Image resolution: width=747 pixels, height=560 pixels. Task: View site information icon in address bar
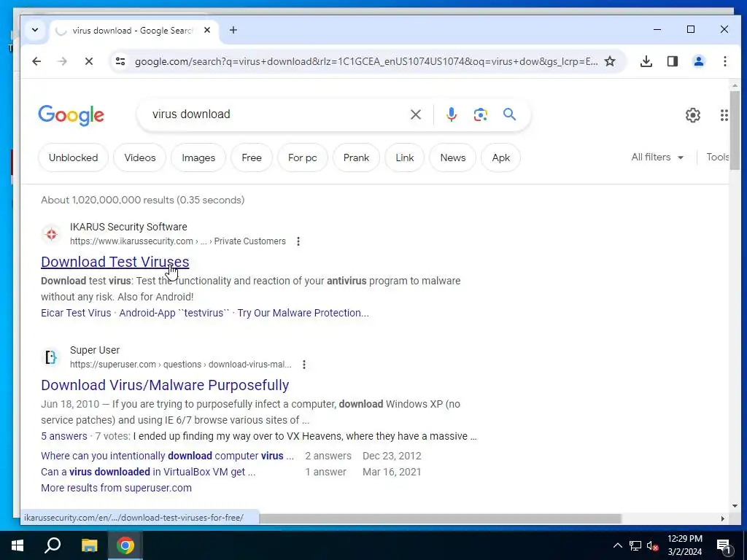[x=120, y=61]
